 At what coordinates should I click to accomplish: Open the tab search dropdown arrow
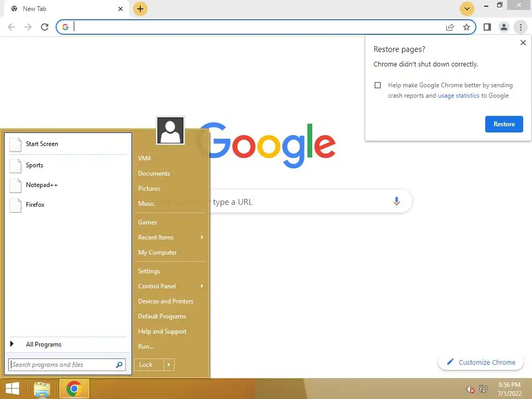467,9
